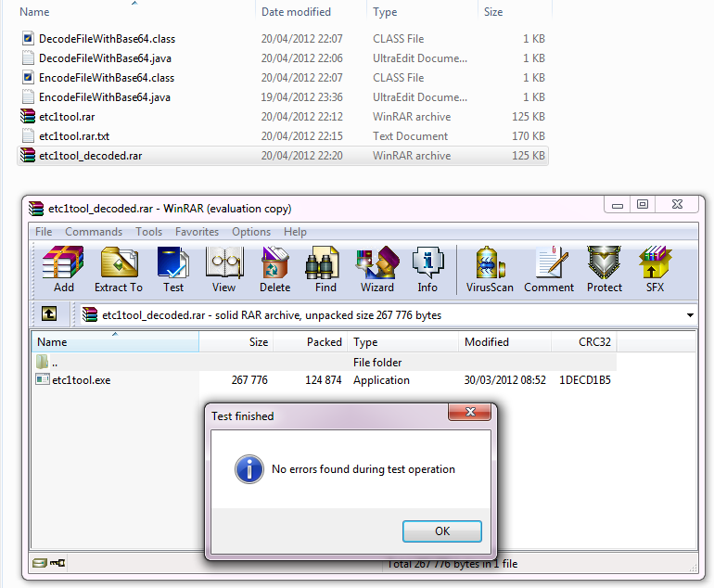This screenshot has width=714, height=588.
Task: Click the 170 KB size of etc1tool.rar.txt
Action: click(x=529, y=135)
